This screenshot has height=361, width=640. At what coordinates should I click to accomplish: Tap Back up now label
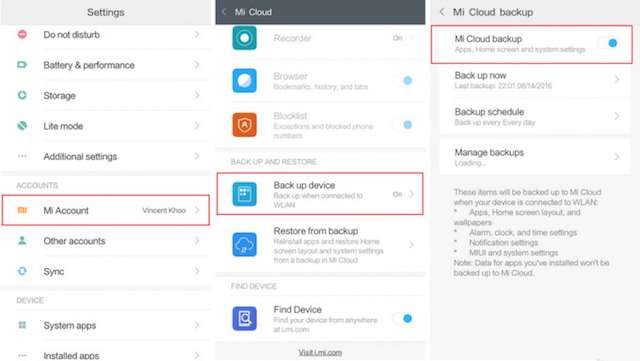480,75
